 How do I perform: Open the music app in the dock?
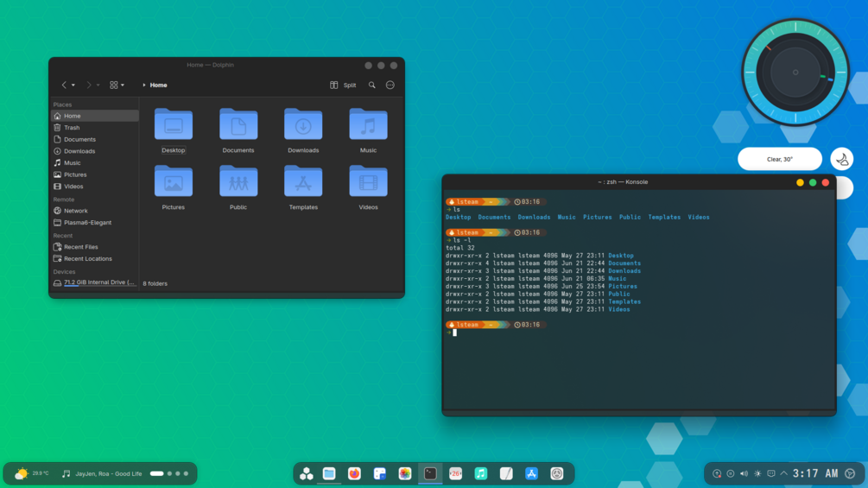coord(480,473)
